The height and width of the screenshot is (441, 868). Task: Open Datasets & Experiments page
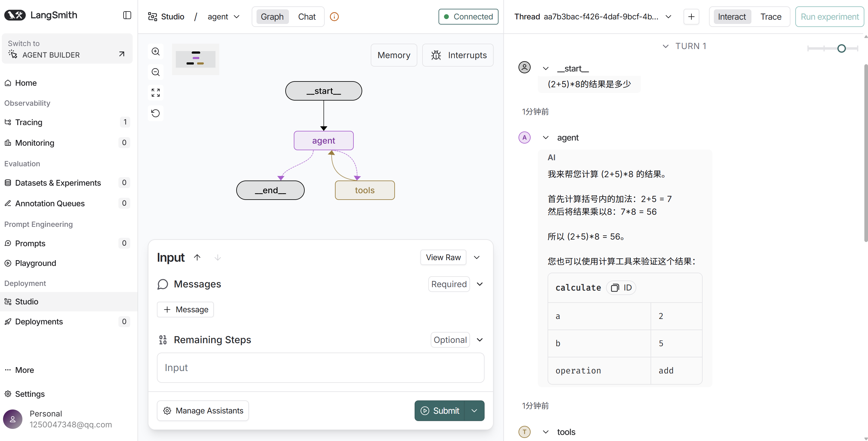click(x=58, y=183)
